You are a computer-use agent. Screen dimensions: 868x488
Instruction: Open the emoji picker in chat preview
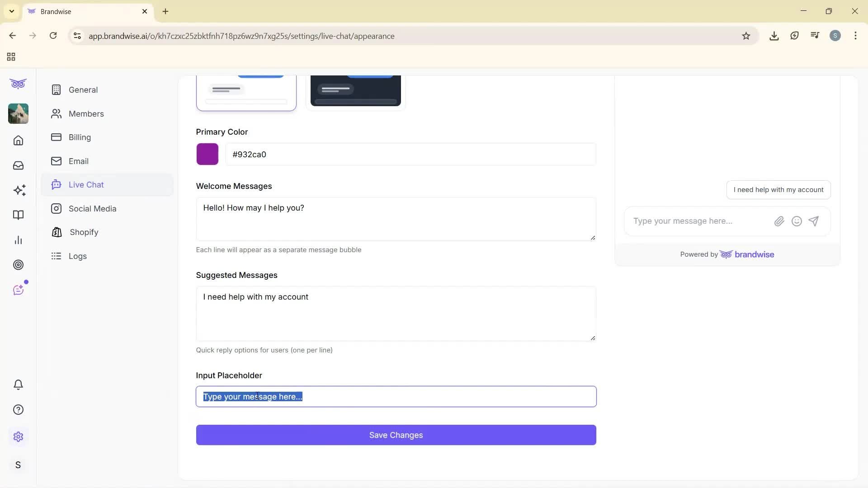pos(797,221)
